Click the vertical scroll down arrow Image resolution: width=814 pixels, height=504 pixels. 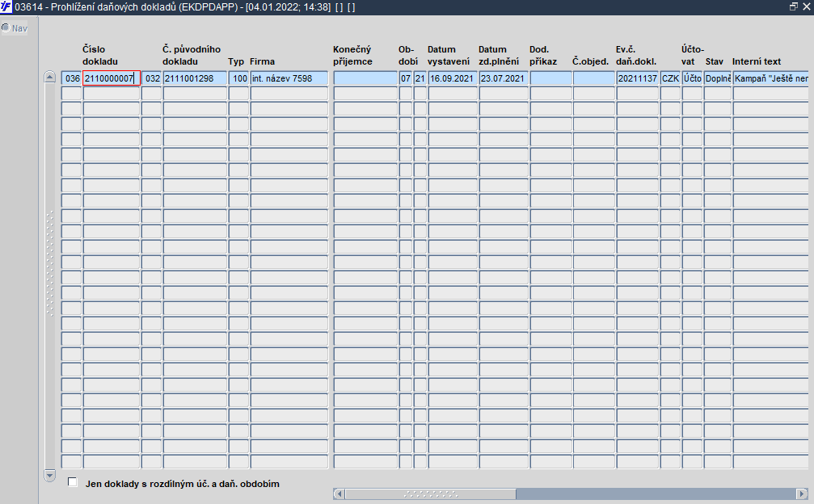click(50, 475)
